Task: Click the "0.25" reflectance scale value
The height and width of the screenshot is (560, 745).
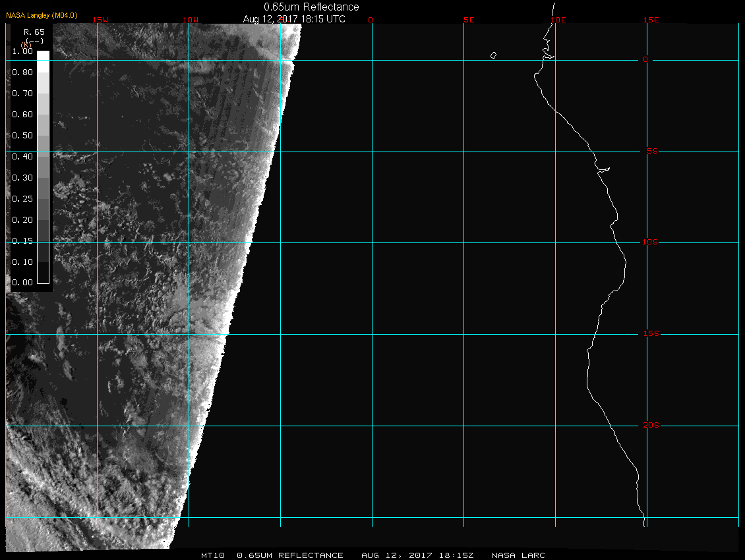Action: pyautogui.click(x=22, y=198)
